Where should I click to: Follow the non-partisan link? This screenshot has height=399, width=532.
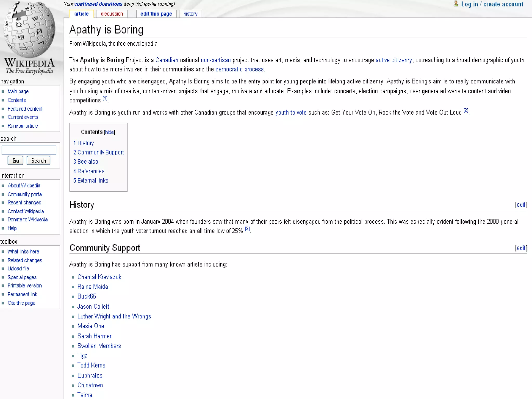215,60
